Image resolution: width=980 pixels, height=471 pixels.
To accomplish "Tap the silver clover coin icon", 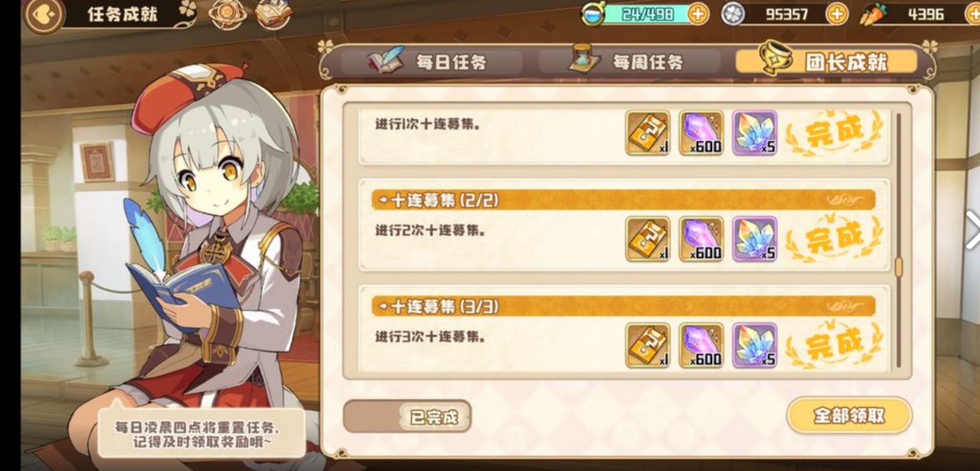I will pyautogui.click(x=733, y=14).
